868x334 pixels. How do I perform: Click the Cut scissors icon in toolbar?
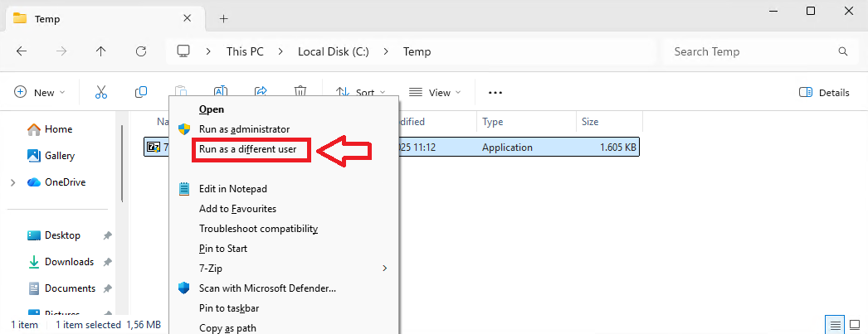(x=100, y=92)
